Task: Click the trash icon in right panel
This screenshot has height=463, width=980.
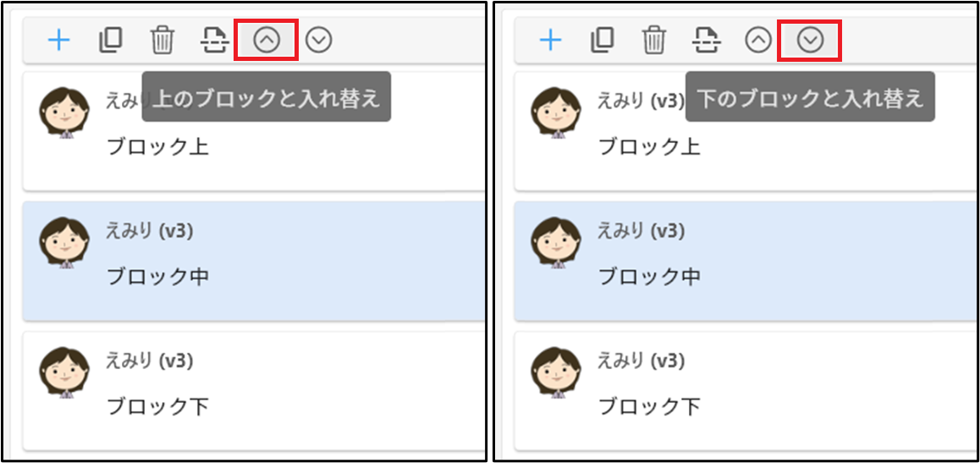Action: coord(654,41)
